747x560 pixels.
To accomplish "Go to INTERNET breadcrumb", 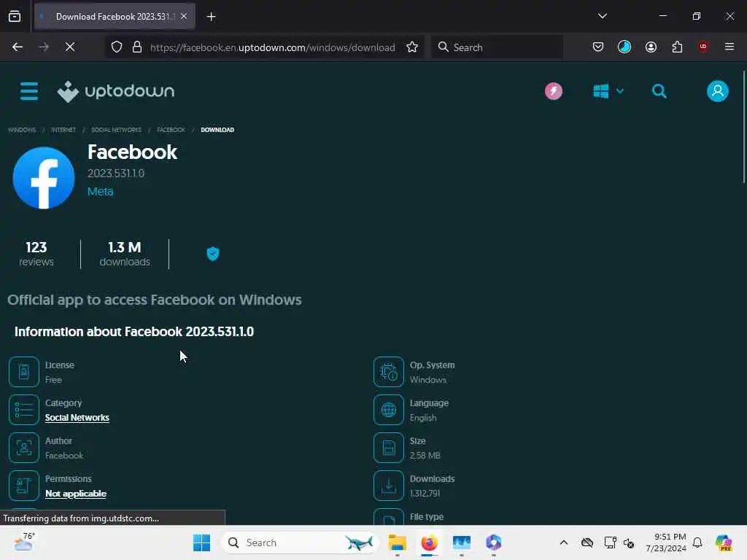I will [63, 130].
